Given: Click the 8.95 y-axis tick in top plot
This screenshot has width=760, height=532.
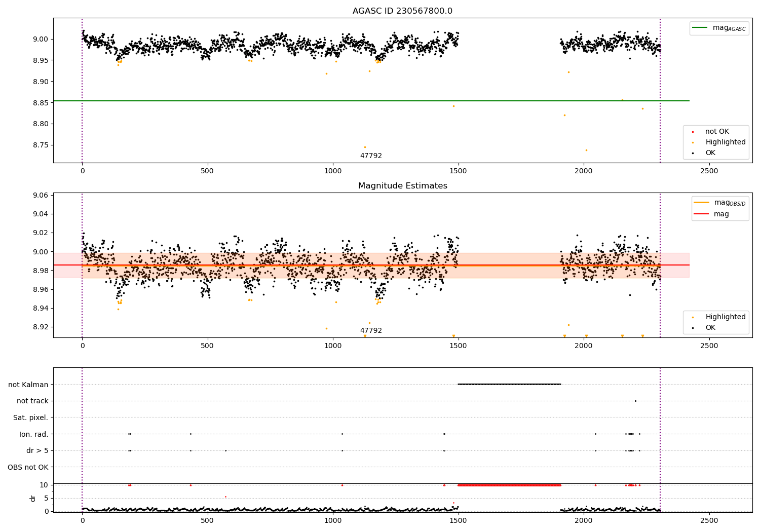Looking at the screenshot, I should click(x=41, y=60).
